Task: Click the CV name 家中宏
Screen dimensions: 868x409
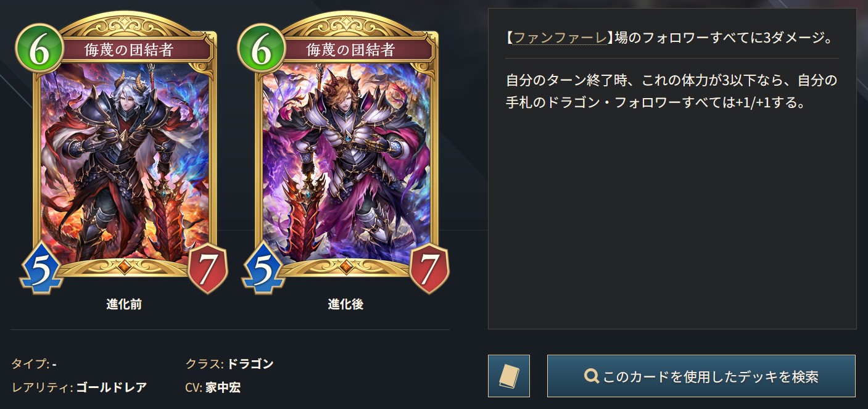Action: coord(223,387)
